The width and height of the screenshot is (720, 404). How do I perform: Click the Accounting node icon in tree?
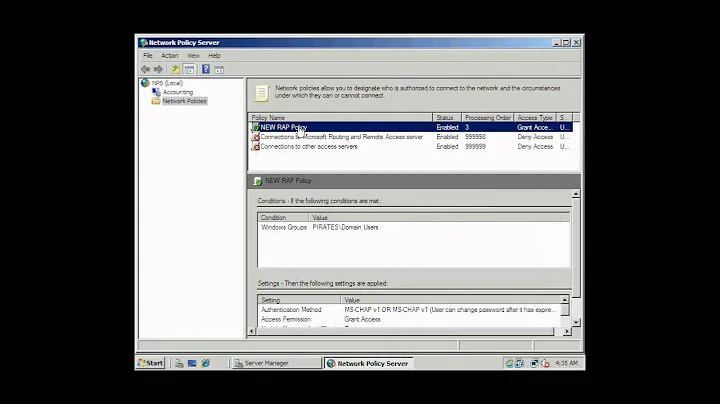pos(156,92)
